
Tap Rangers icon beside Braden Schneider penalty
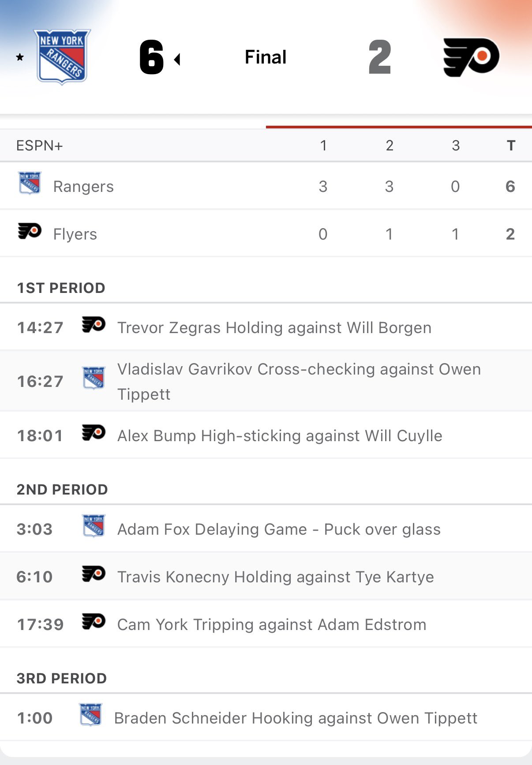90,715
